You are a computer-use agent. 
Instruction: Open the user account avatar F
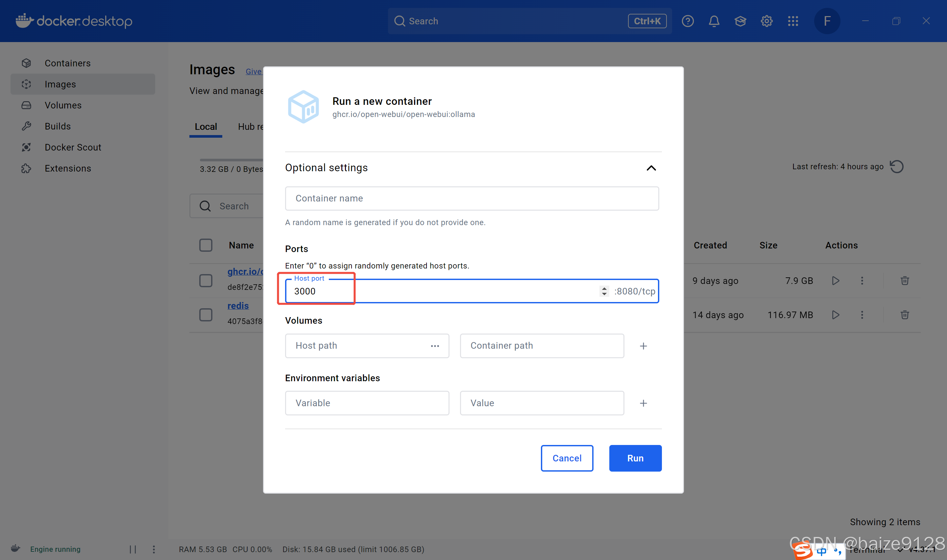[827, 21]
